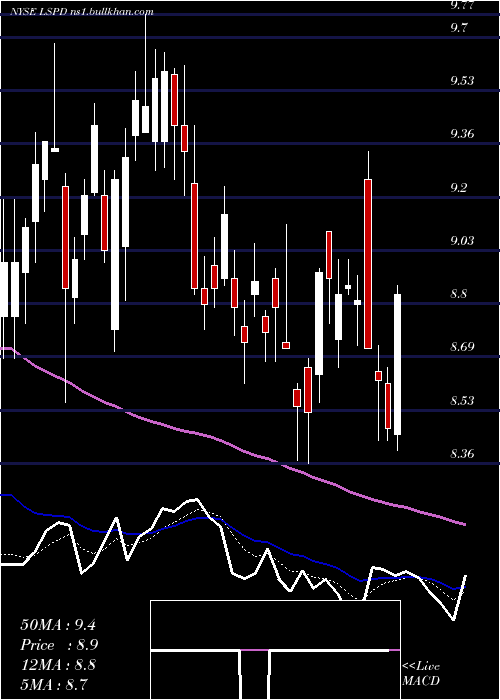Click the 8.36 price axis label
The image size is (500, 700).
pyautogui.click(x=462, y=454)
